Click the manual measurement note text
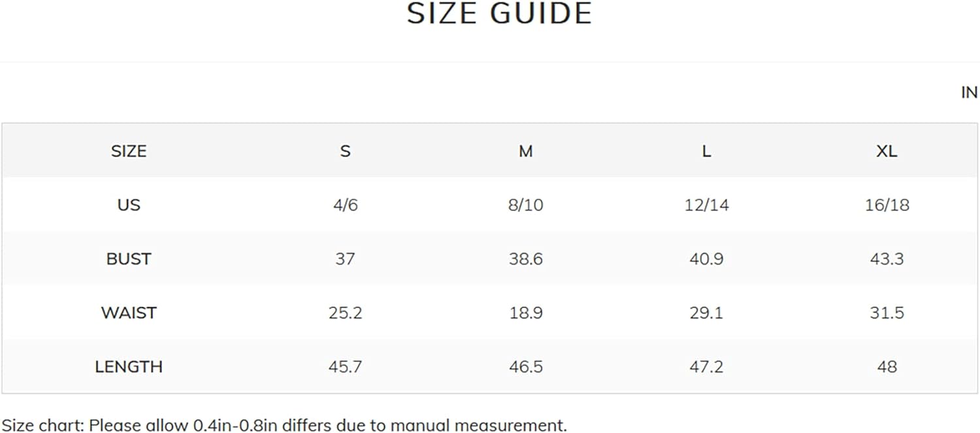 click(284, 426)
